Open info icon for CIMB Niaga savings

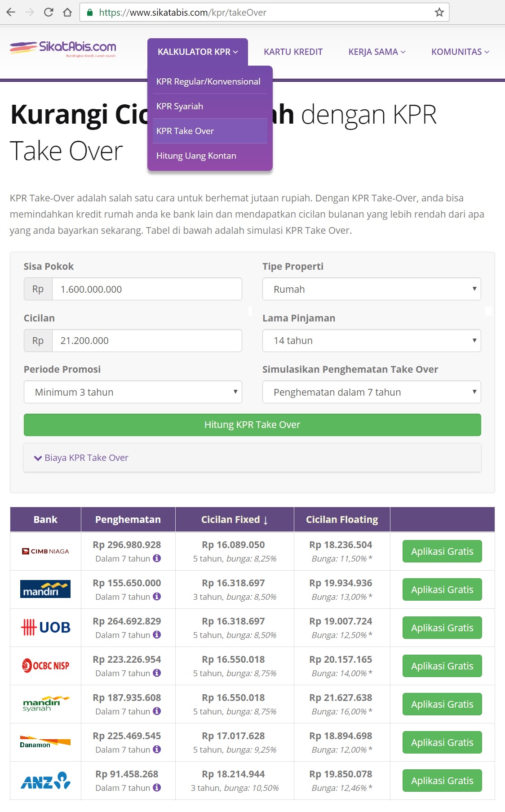click(x=157, y=558)
